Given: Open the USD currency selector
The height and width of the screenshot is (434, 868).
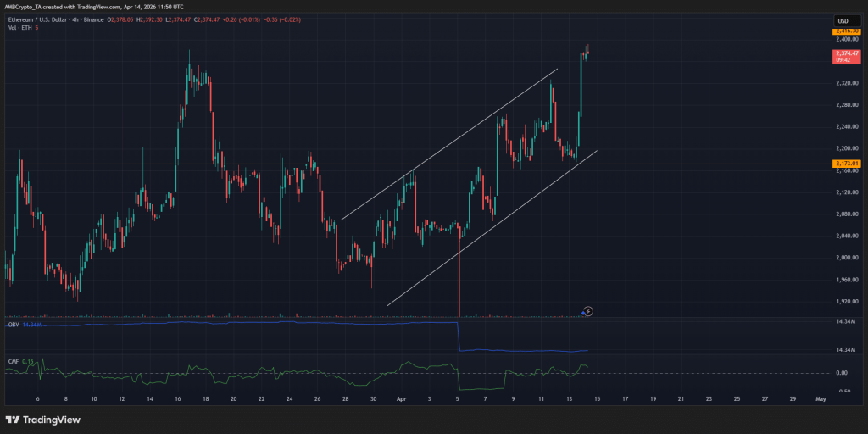Looking at the screenshot, I should pos(843,21).
